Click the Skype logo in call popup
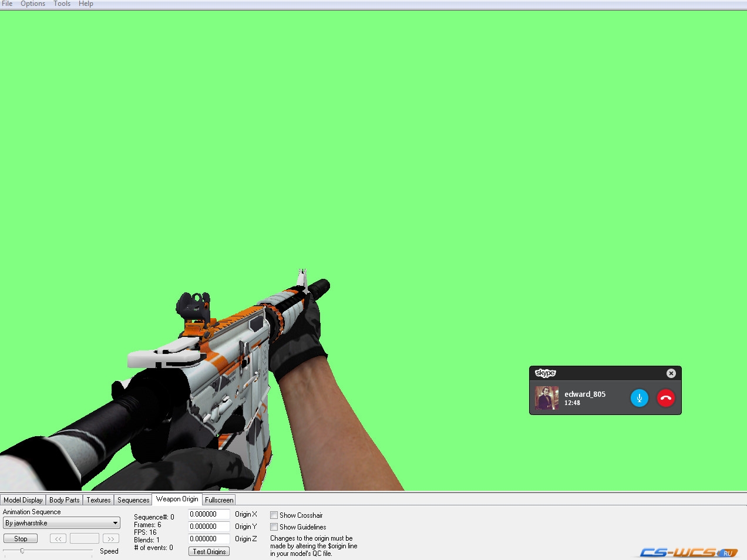Viewport: 747px width, 560px height. pos(545,373)
